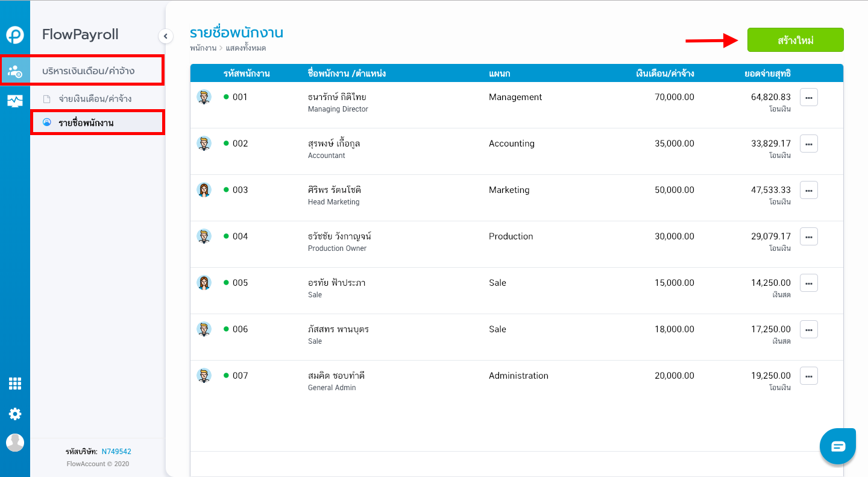Open the payroll management sidebar icon
The width and height of the screenshot is (868, 477).
click(15, 71)
